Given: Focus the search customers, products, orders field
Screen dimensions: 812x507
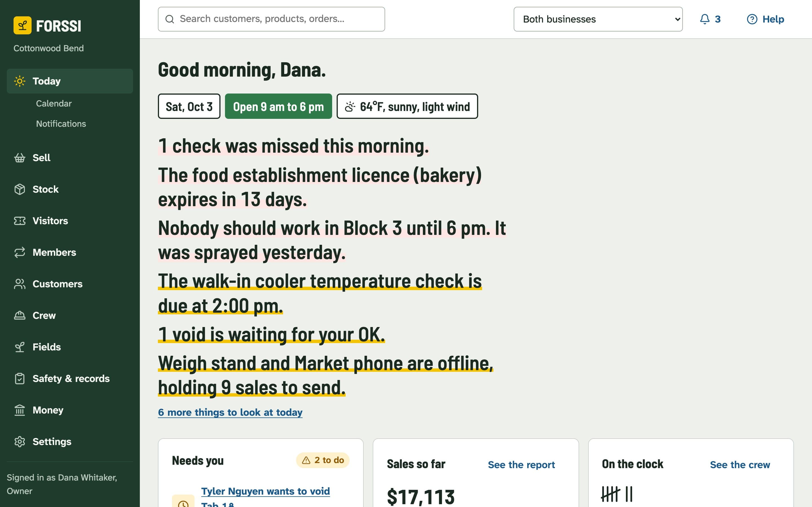Looking at the screenshot, I should coord(272,19).
